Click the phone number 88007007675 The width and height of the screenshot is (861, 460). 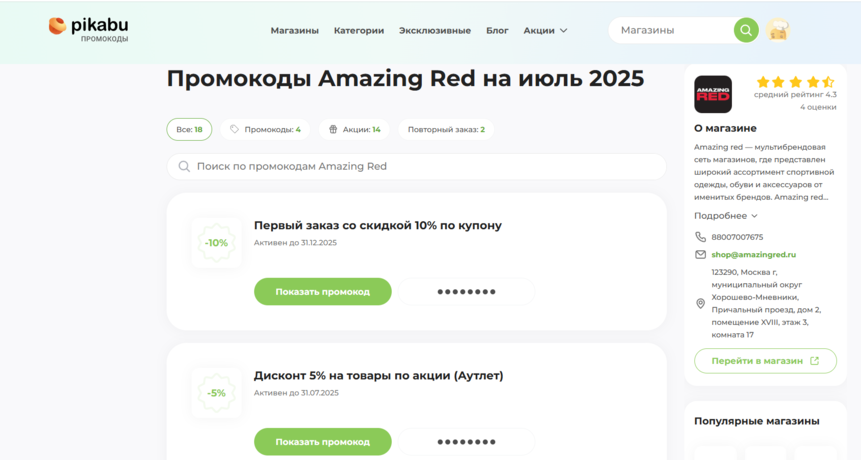click(737, 237)
